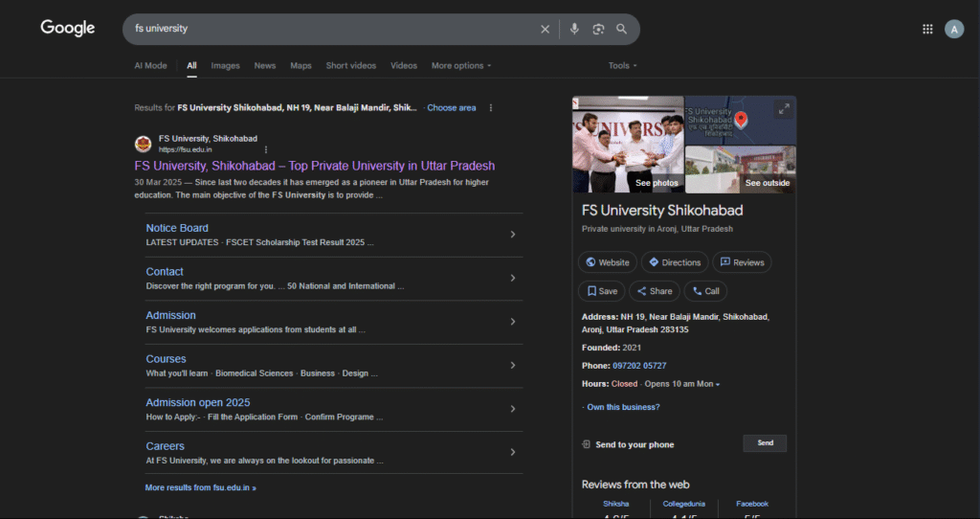Open the See photos thumbnail
The width and height of the screenshot is (980, 519).
coord(628,145)
